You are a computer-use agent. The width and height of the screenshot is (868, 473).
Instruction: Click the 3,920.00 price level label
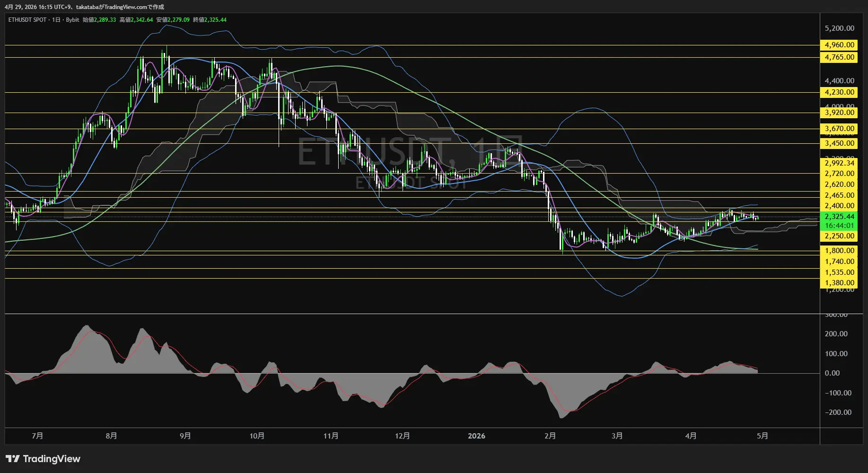pyautogui.click(x=839, y=113)
